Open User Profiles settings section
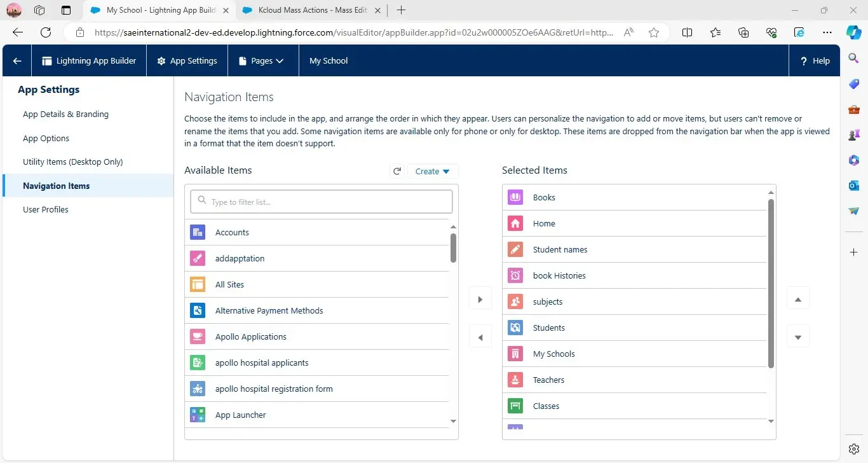 (46, 209)
